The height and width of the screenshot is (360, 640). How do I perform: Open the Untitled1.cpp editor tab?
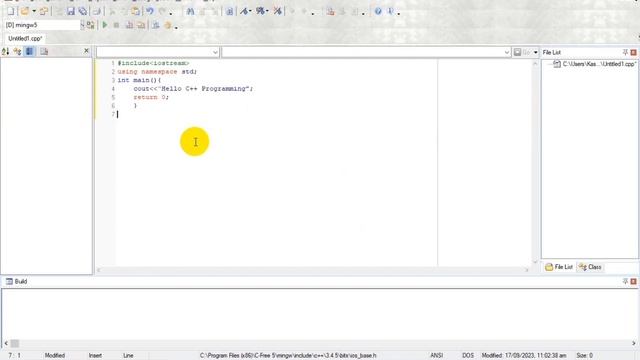pyautogui.click(x=25, y=38)
